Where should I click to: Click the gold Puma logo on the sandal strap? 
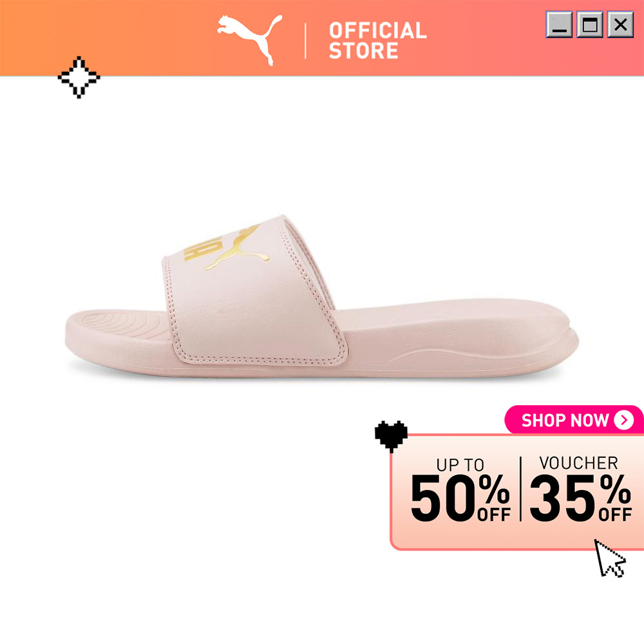pyautogui.click(x=227, y=248)
